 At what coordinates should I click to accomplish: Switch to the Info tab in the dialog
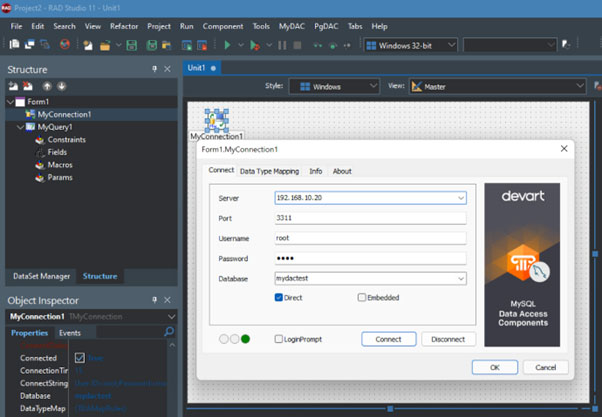pyautogui.click(x=316, y=171)
